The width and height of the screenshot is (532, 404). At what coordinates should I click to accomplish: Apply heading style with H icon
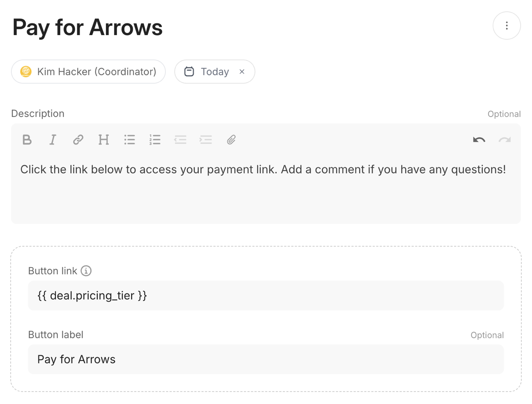[x=103, y=140]
